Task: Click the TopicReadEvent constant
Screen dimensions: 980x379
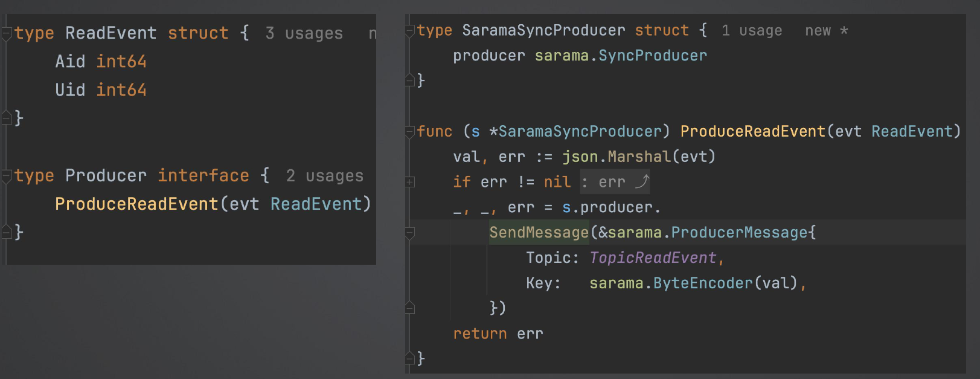Action: tap(653, 258)
